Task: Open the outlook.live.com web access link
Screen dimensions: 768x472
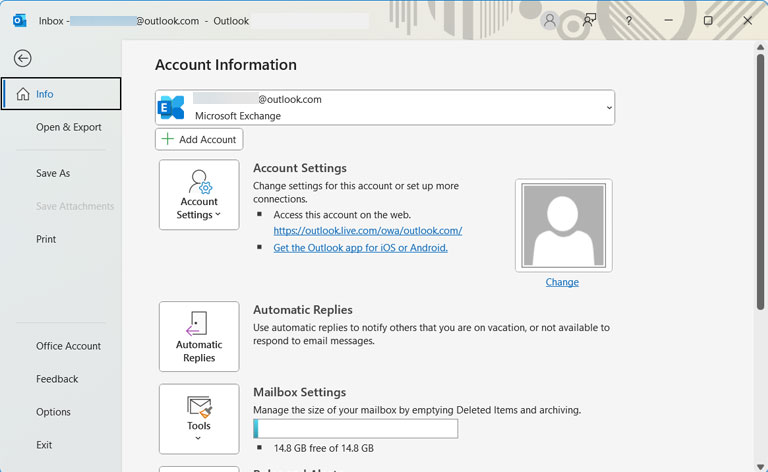Action: [368, 231]
